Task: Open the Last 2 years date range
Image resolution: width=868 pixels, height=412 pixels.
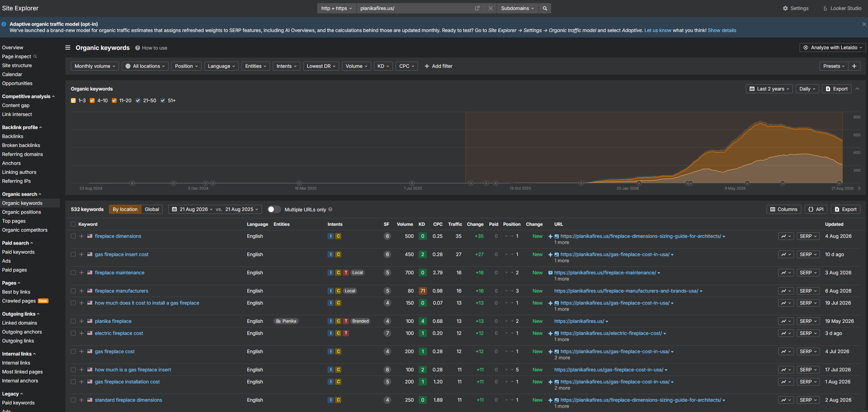Action: 769,89
